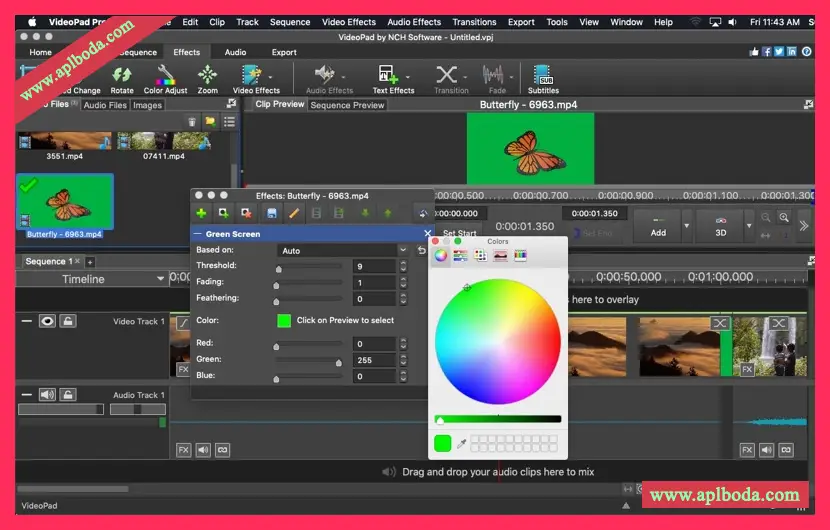Click the pencil edit icon in Effects window
Screen dimensions: 830x530
pyautogui.click(x=294, y=213)
